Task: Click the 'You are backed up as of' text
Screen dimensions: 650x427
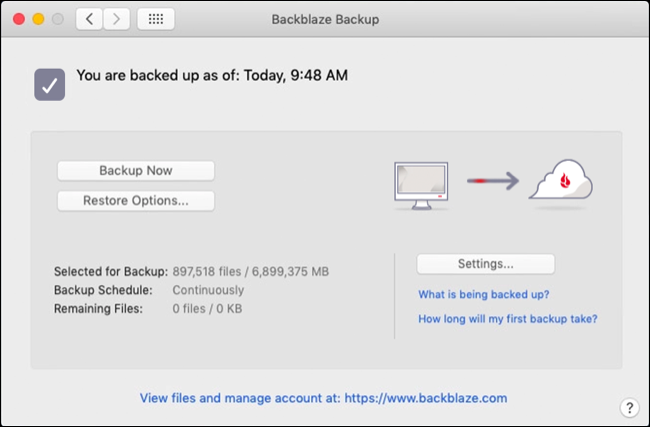Action: coord(212,75)
